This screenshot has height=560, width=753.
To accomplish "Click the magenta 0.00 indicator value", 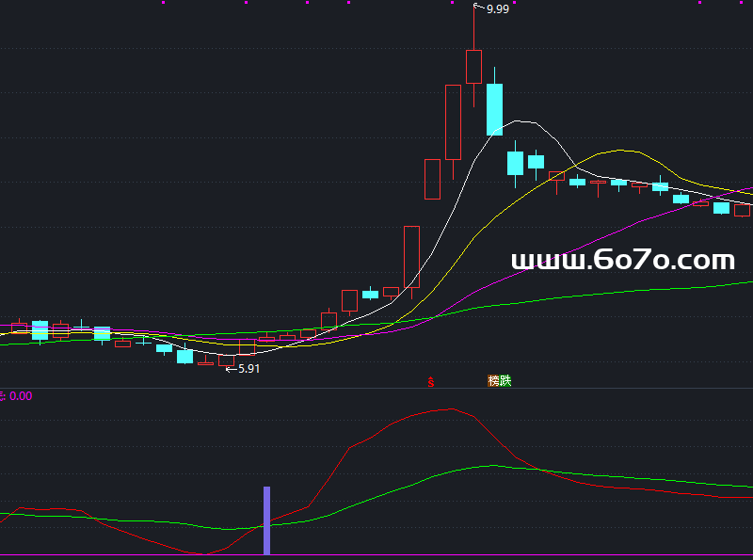I will (x=20, y=397).
